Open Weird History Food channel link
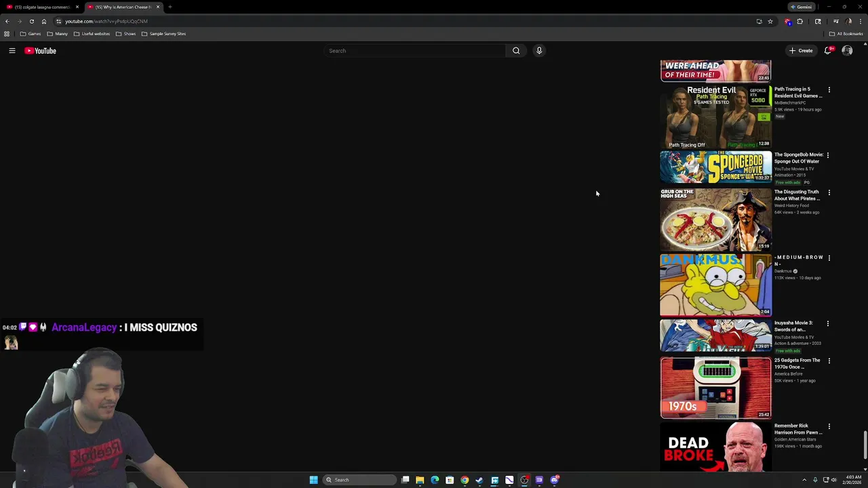Image resolution: width=868 pixels, height=488 pixels. [x=791, y=205]
